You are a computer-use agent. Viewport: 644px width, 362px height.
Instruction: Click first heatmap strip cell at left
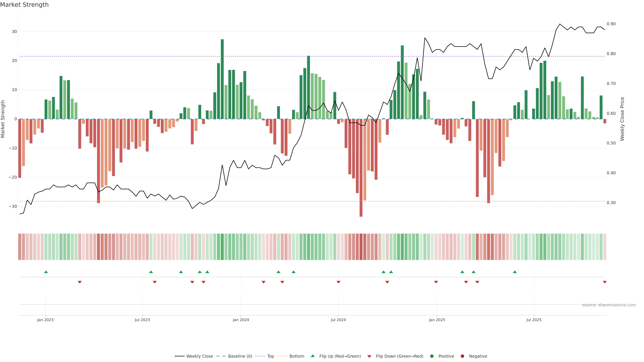coord(20,247)
